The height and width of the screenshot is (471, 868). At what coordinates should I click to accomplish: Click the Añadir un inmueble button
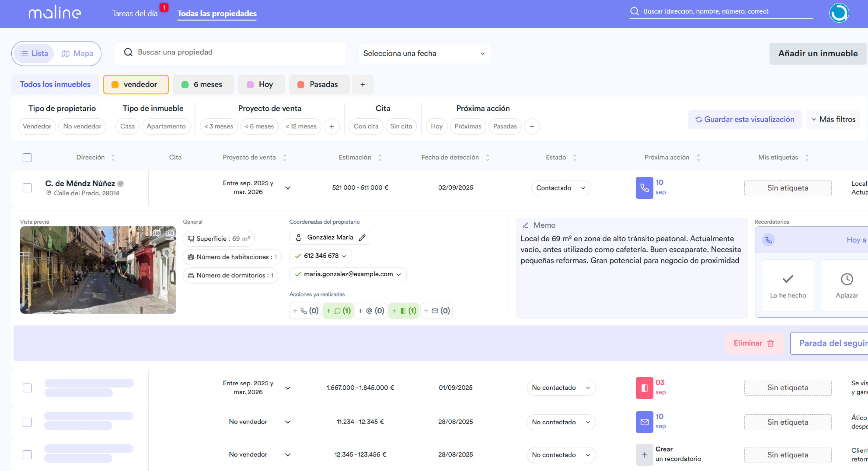tap(818, 53)
